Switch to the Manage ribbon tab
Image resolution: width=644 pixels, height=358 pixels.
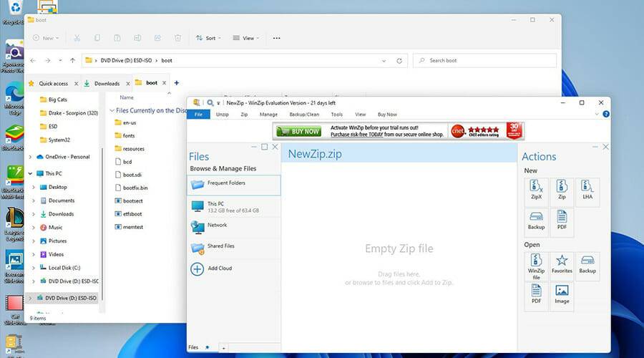click(x=268, y=115)
